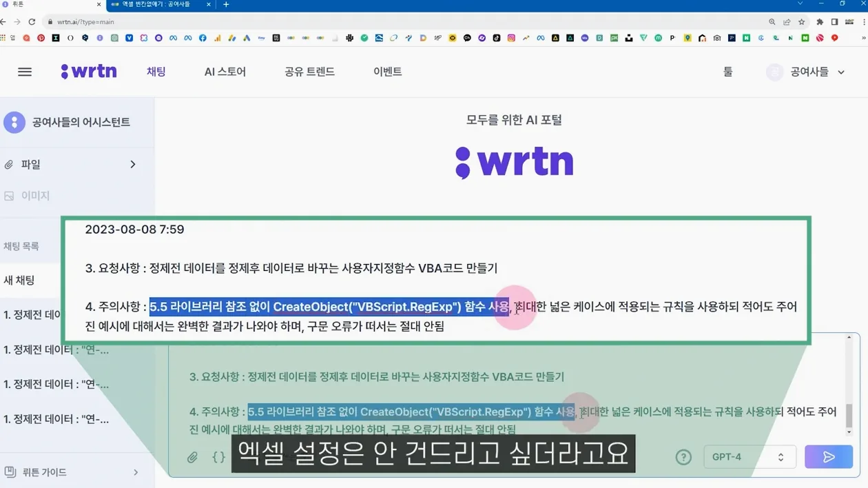This screenshot has width=868, height=488.
Task: Open the TikTok bookmark
Action: [496, 38]
